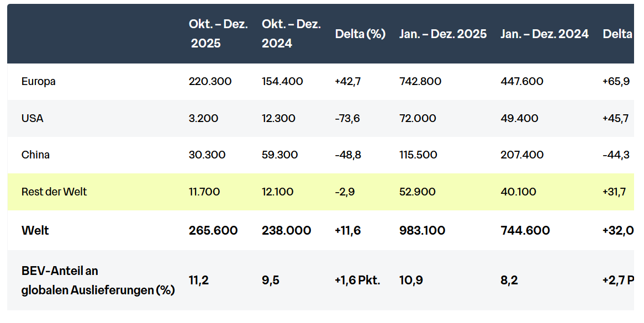The image size is (644, 323).
Task: Select the 'USA' row label
Action: point(32,118)
